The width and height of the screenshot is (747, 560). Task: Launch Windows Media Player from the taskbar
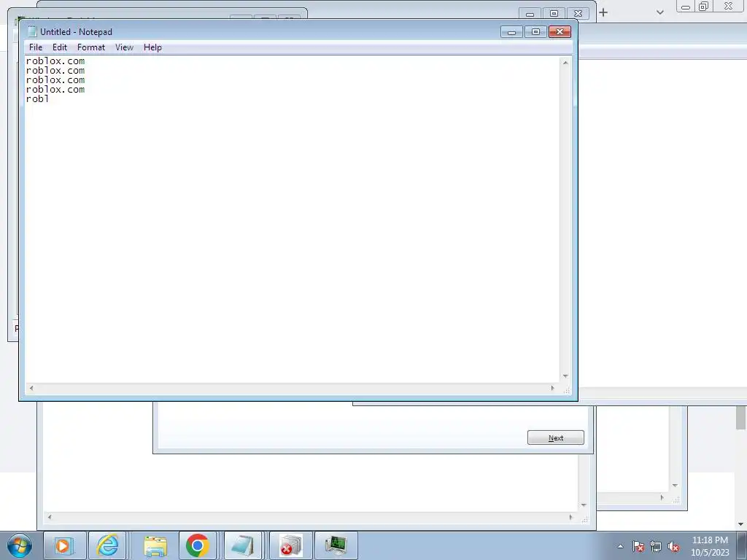[64, 545]
